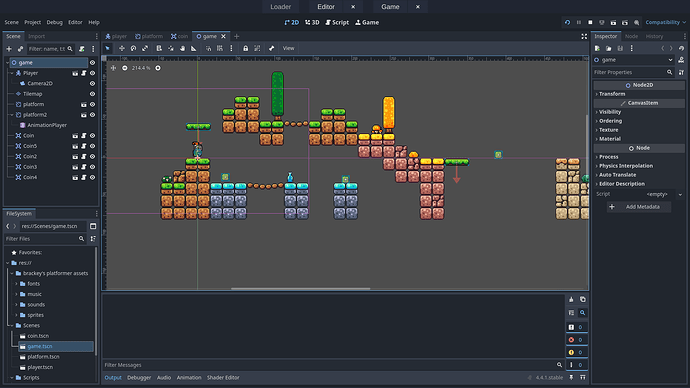
Task: Hide the Tilemap node with its eye icon
Action: click(x=92, y=94)
